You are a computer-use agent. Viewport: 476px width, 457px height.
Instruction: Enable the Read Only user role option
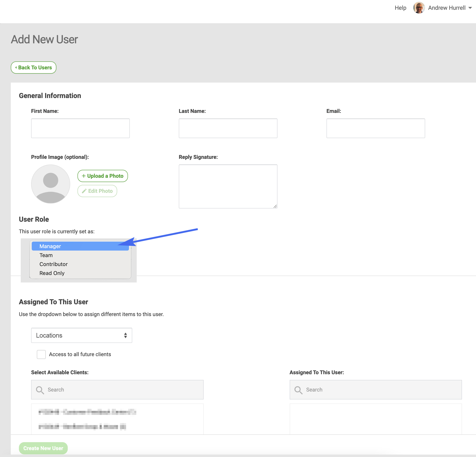pos(52,273)
